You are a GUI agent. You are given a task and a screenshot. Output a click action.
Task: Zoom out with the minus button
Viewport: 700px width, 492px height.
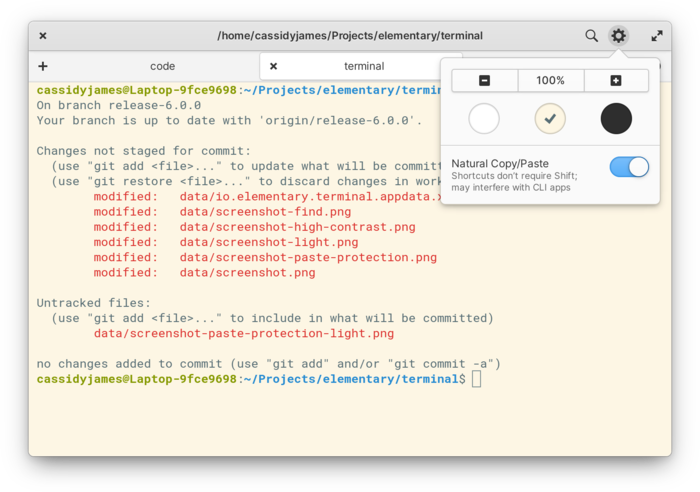pyautogui.click(x=485, y=81)
